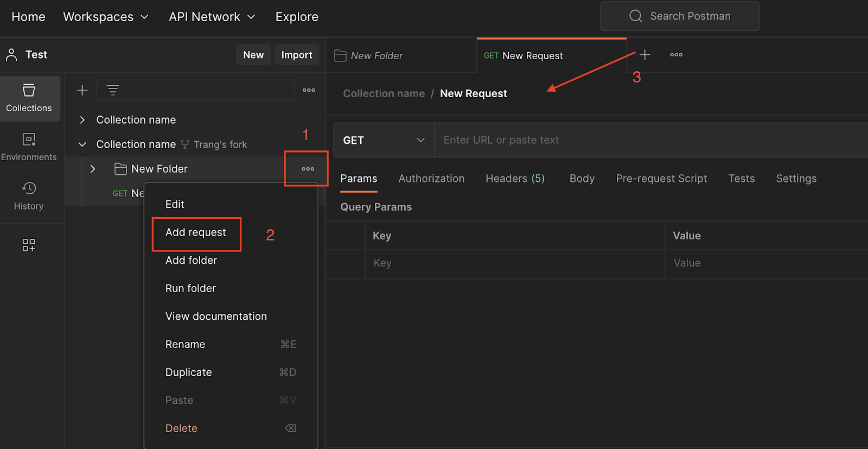Click the Trang's fork label

pos(220,144)
